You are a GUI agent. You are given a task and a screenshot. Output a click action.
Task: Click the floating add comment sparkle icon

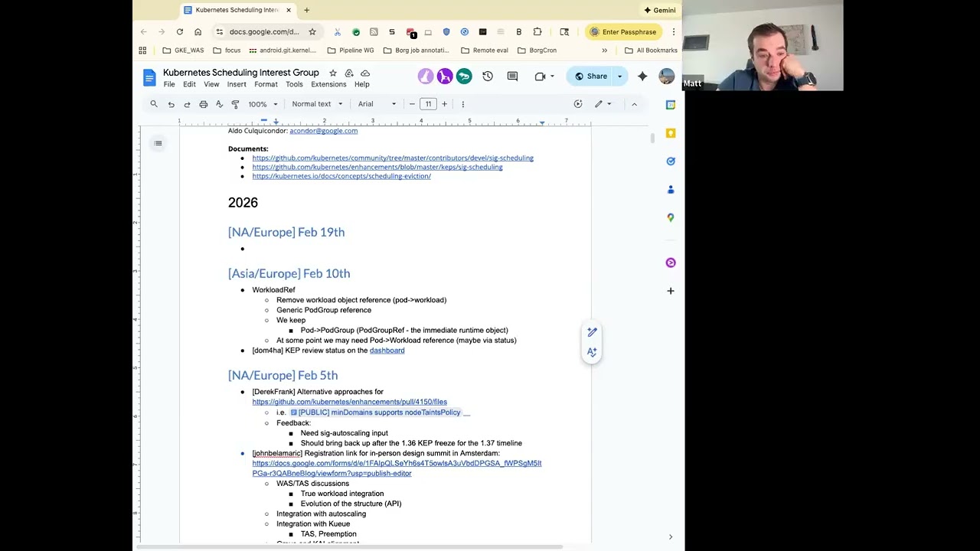click(592, 352)
